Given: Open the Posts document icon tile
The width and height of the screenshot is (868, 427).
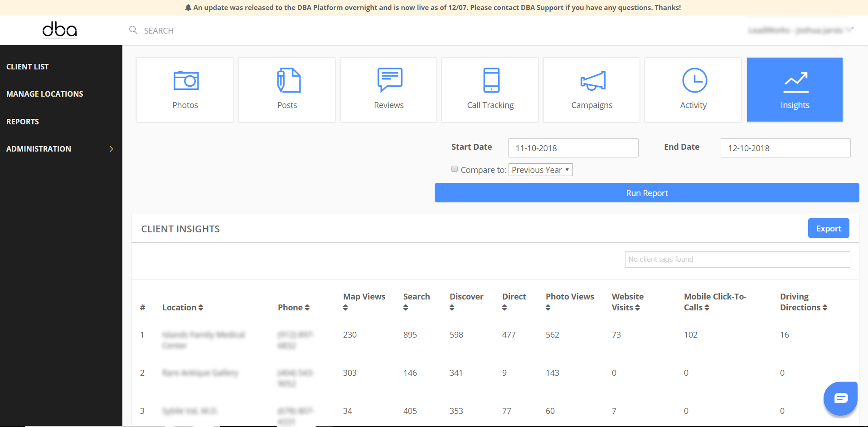Looking at the screenshot, I should click(287, 89).
